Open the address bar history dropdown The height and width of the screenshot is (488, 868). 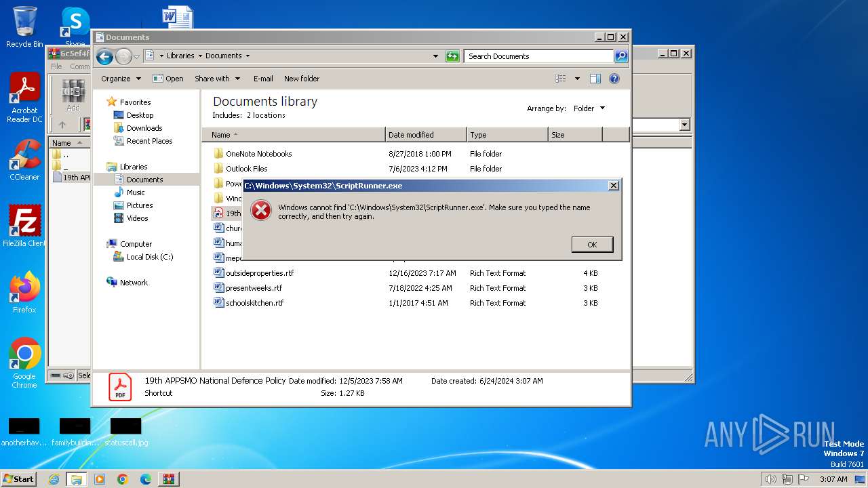[x=435, y=56]
